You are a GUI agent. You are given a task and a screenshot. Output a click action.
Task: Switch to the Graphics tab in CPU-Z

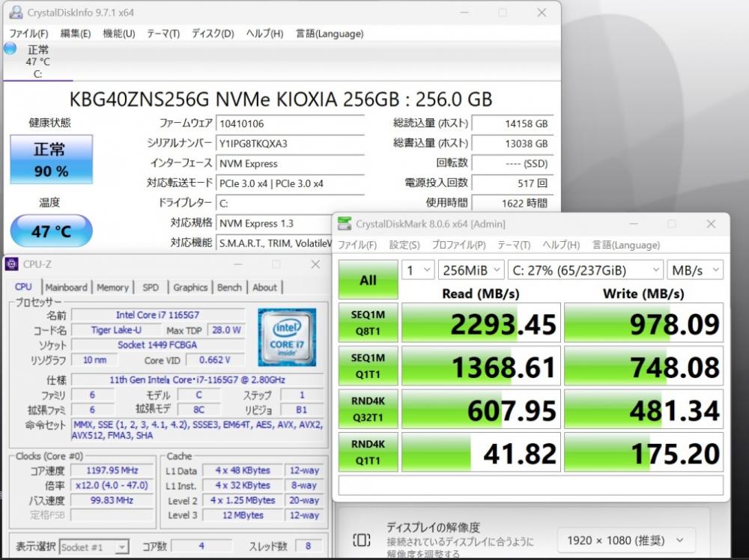click(x=190, y=287)
